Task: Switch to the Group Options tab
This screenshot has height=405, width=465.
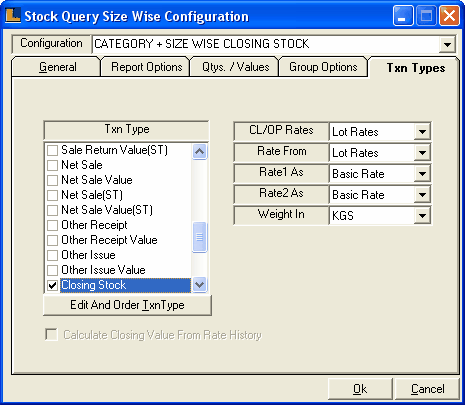Action: pos(323,67)
